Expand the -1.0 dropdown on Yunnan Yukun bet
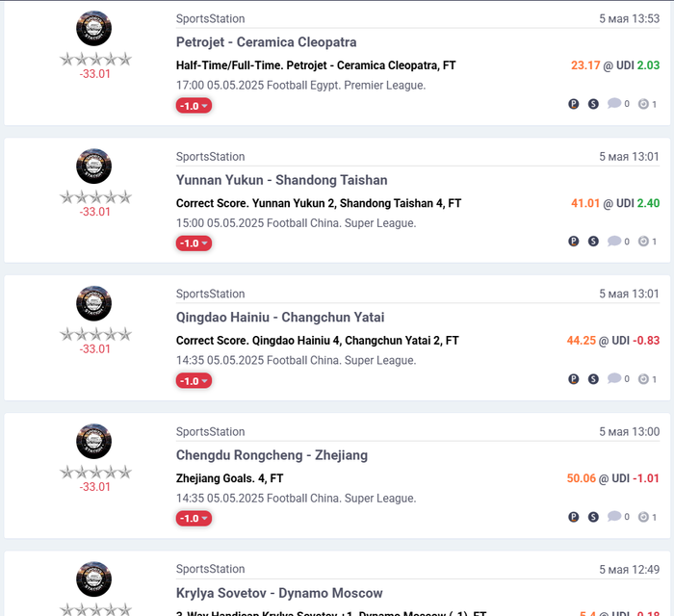The width and height of the screenshot is (674, 616). point(194,244)
